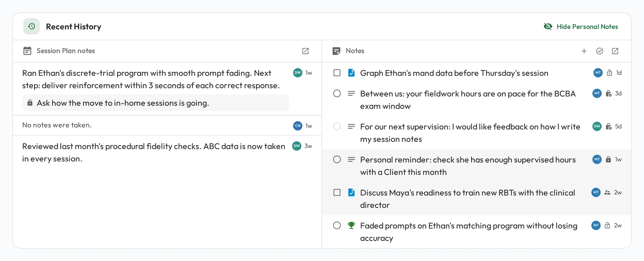Click lock icon on next supervision note
Image resolution: width=644 pixels, height=261 pixels.
pos(609,126)
